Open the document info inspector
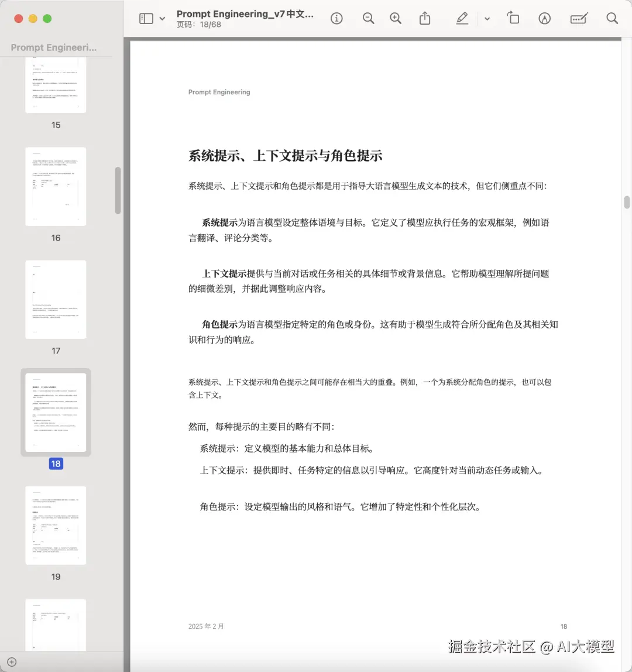This screenshot has width=632, height=672. pos(336,18)
